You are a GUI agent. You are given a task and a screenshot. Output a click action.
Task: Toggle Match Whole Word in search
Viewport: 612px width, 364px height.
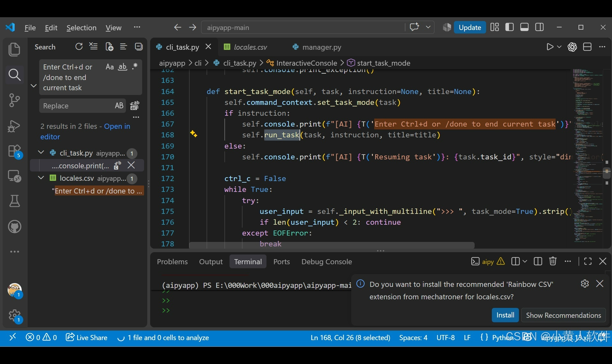tap(123, 67)
